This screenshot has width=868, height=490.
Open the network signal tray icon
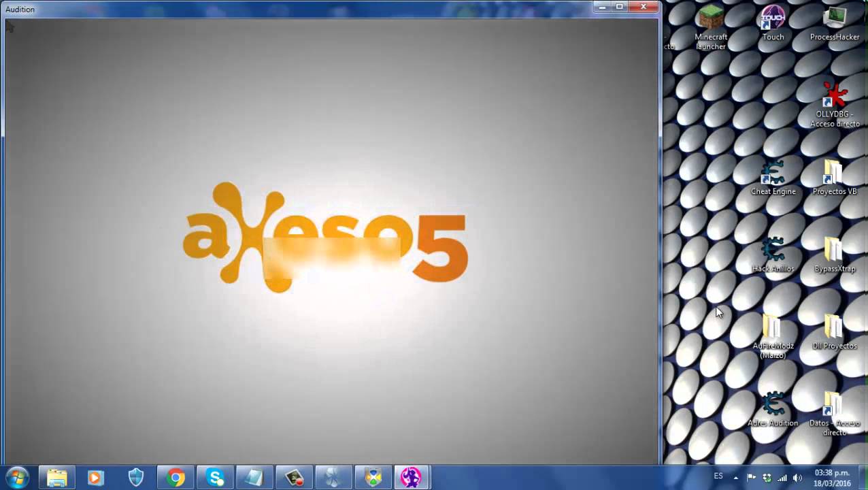tap(782, 478)
